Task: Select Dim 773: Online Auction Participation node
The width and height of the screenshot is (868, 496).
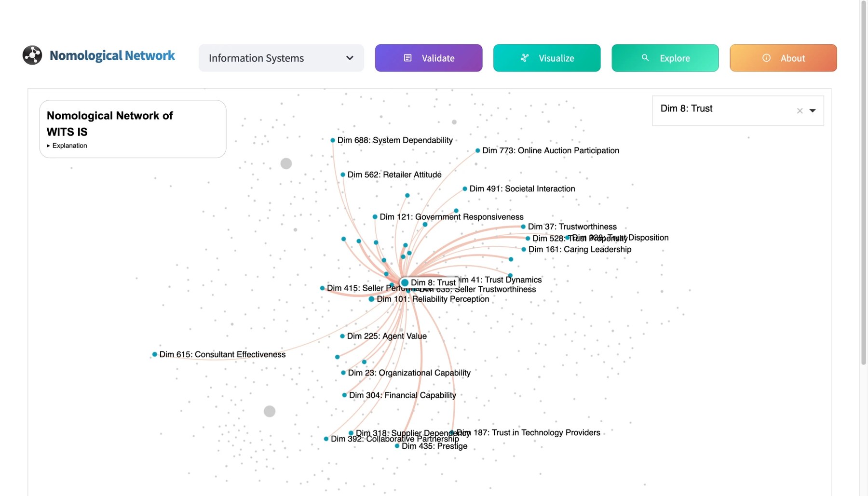Action: coord(478,150)
